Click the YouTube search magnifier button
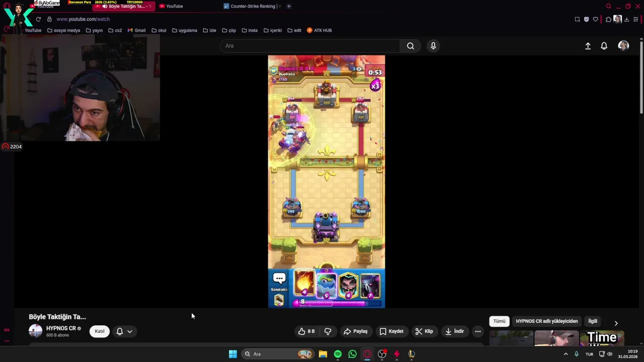 pos(411,46)
